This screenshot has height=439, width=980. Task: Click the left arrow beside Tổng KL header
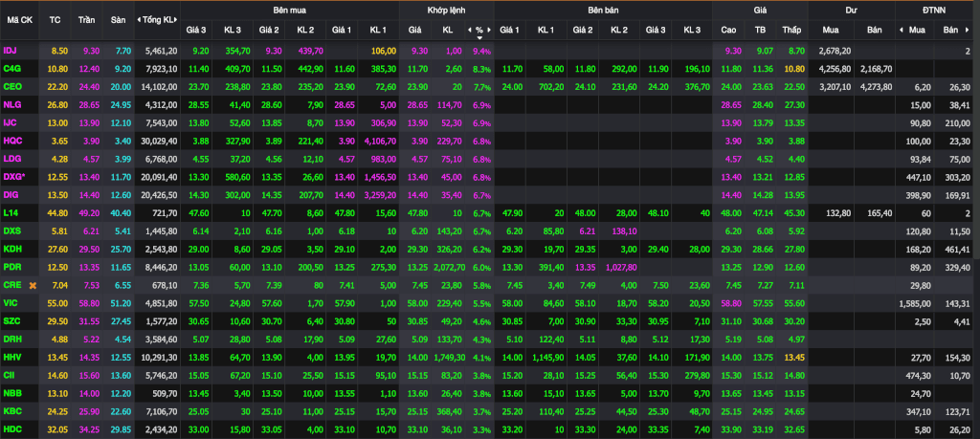click(x=139, y=19)
